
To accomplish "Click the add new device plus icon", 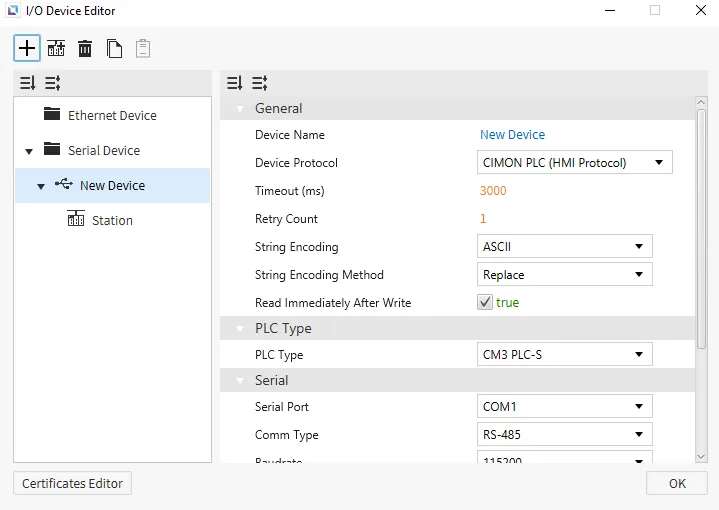I will pos(27,48).
